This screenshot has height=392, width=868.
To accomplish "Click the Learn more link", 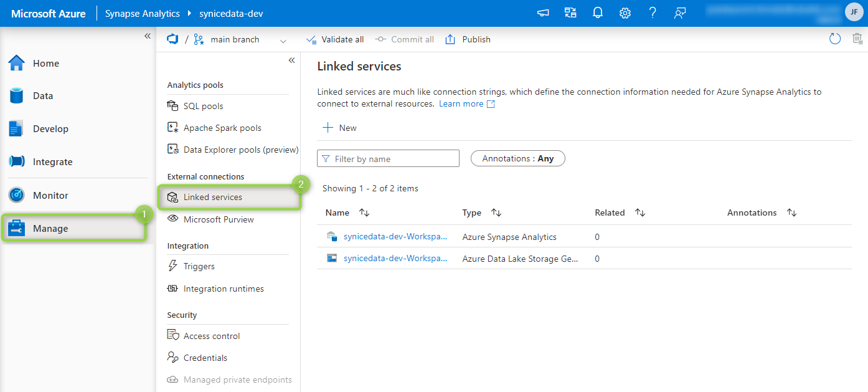I will click(x=467, y=103).
